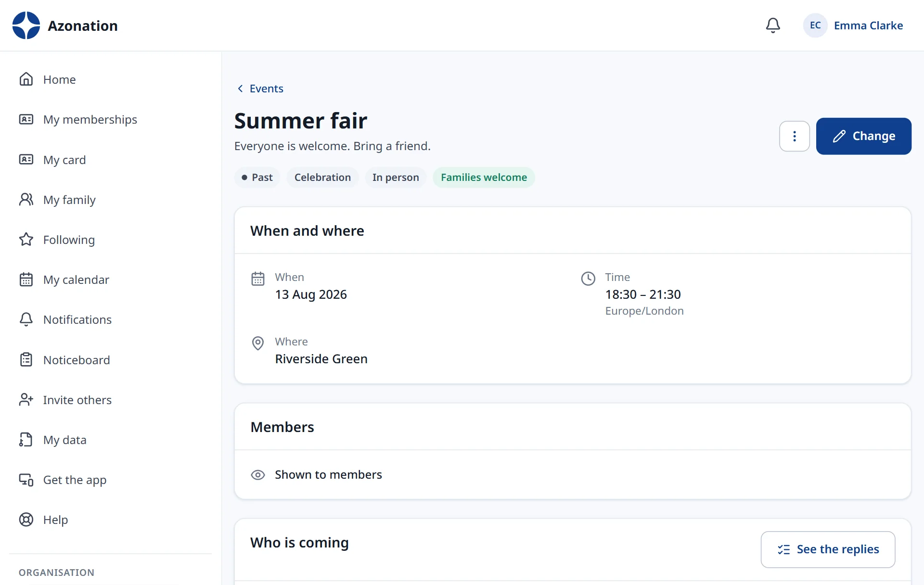The height and width of the screenshot is (585, 924).
Task: Click the When calendar icon
Action: click(258, 279)
